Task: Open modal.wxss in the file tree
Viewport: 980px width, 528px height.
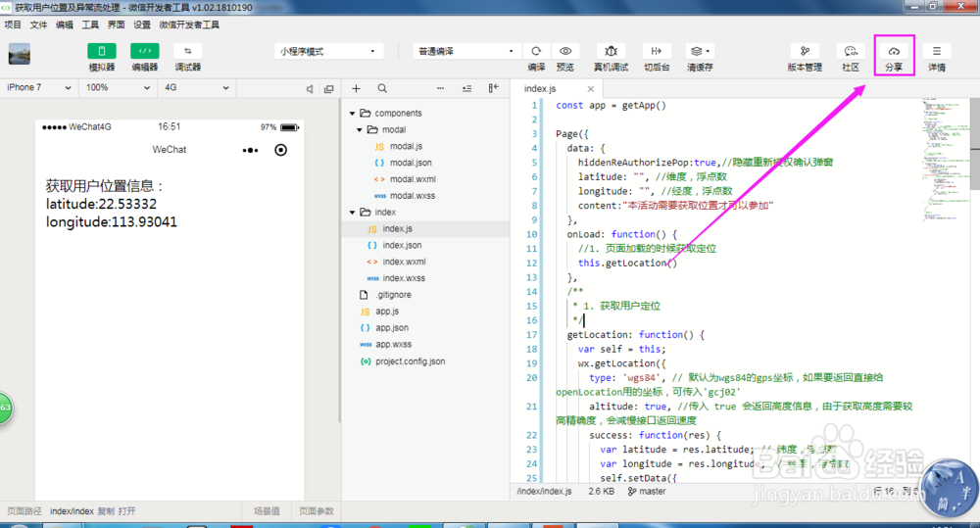Action: pos(412,196)
